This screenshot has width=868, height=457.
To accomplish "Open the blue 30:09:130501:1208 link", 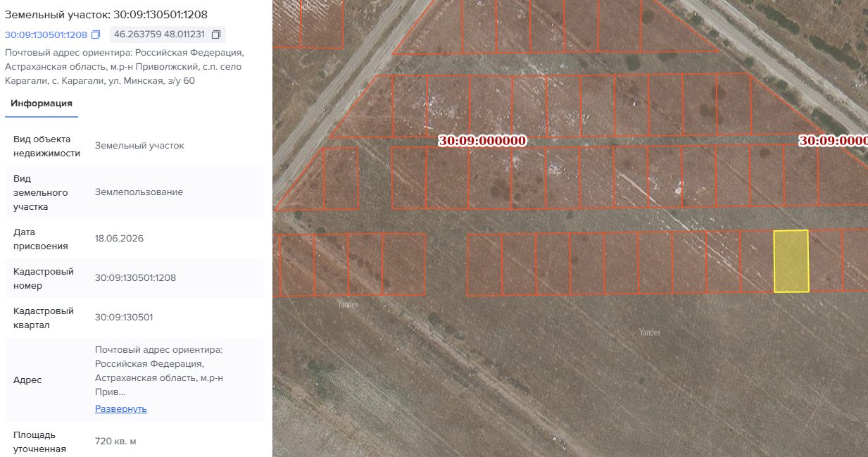I will click(46, 35).
